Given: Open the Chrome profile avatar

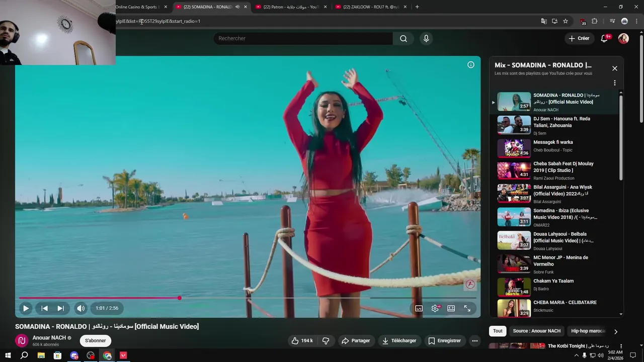Looking at the screenshot, I should (624, 21).
